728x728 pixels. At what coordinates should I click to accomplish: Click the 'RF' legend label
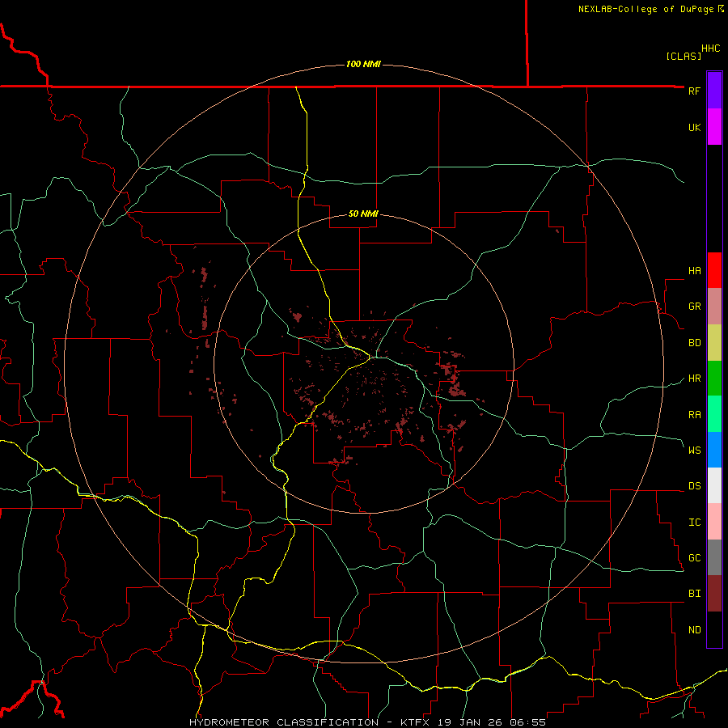click(694, 91)
